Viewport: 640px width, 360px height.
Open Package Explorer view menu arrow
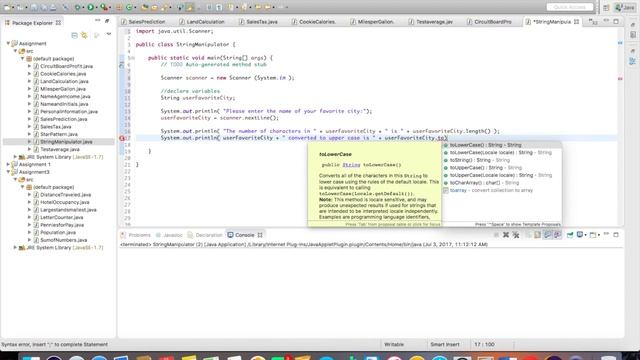tap(109, 35)
